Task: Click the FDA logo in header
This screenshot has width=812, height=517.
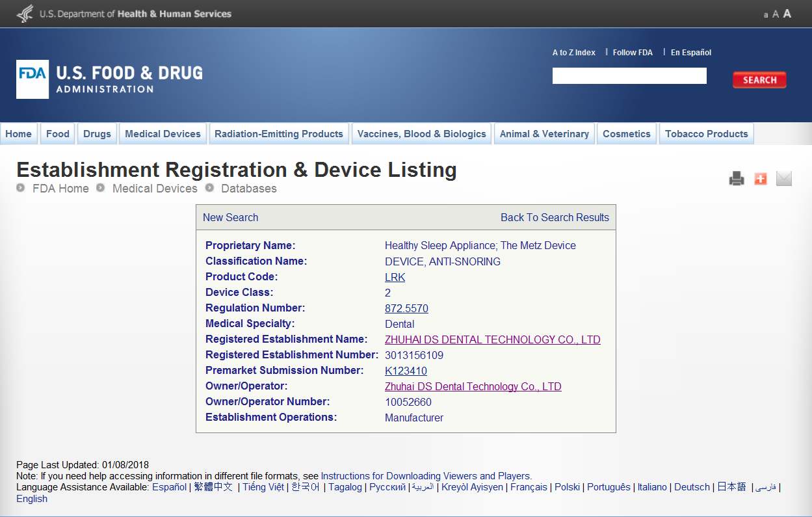Action: coord(109,79)
